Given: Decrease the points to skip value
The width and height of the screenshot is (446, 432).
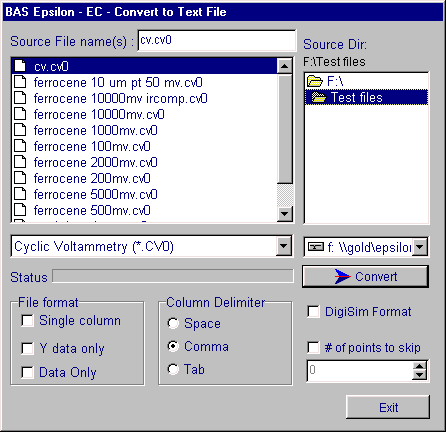Looking at the screenshot, I should pyautogui.click(x=419, y=375).
